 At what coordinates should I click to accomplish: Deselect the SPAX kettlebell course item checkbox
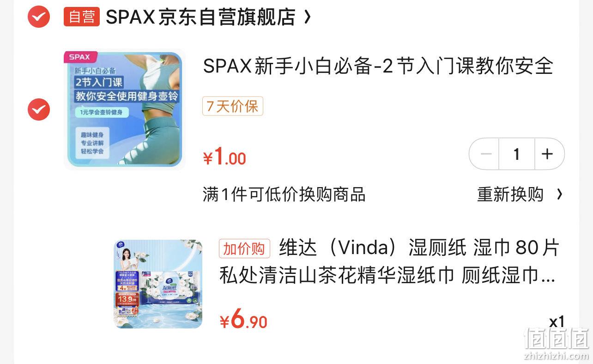[39, 109]
